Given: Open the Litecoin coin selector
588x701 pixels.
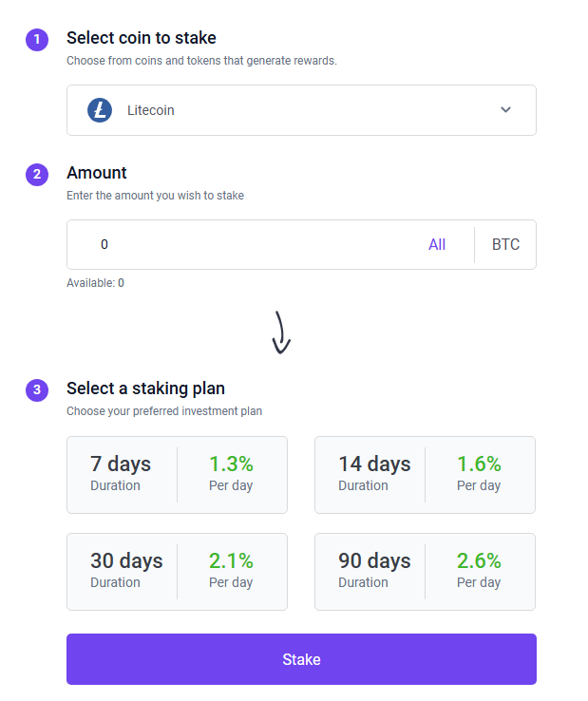Looking at the screenshot, I should (x=301, y=110).
